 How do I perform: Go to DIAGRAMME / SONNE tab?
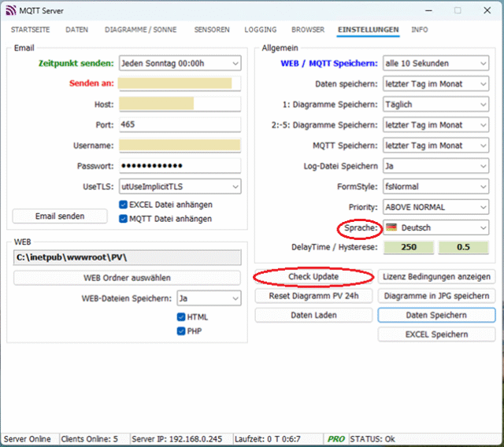140,30
